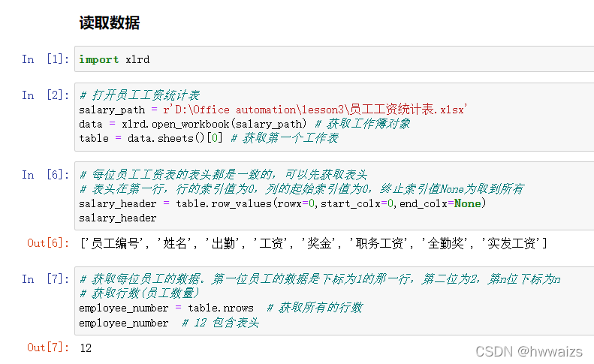The height and width of the screenshot is (364, 594).
Task: Click comment 获取工作簿对象
Action: 363,124
